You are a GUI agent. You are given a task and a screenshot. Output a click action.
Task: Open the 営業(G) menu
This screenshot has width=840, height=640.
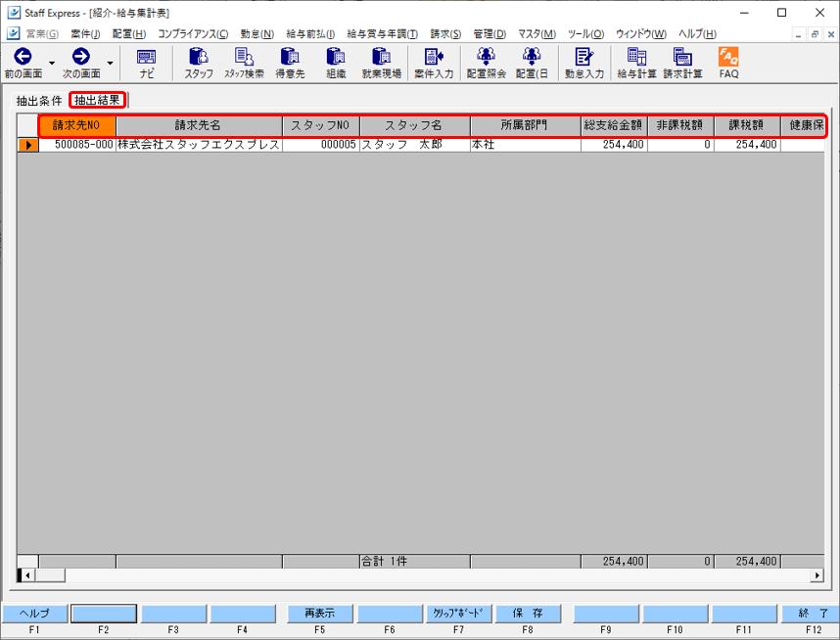click(42, 33)
